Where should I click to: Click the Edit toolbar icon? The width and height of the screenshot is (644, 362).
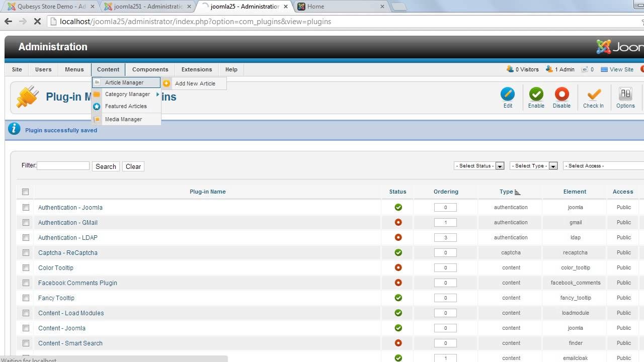[x=508, y=95]
